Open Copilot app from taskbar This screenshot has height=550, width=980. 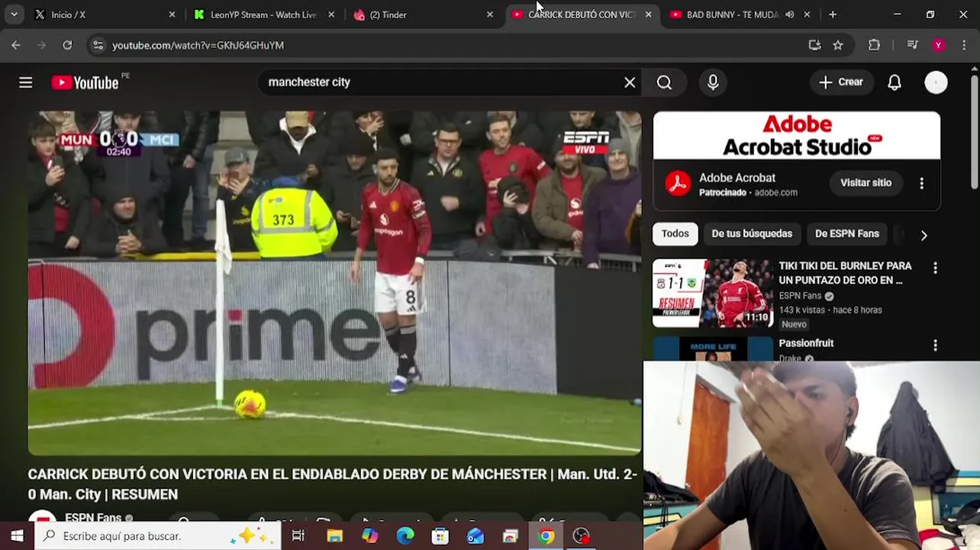pyautogui.click(x=369, y=536)
